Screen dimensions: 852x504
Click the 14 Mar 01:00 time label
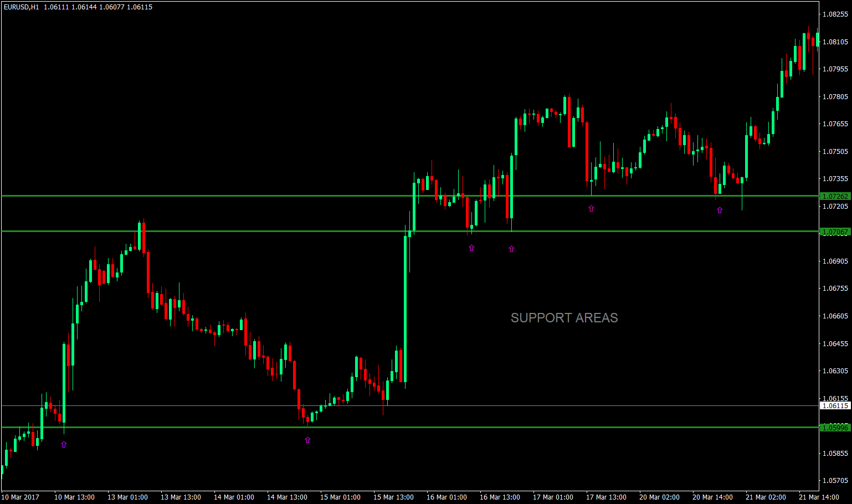234,497
